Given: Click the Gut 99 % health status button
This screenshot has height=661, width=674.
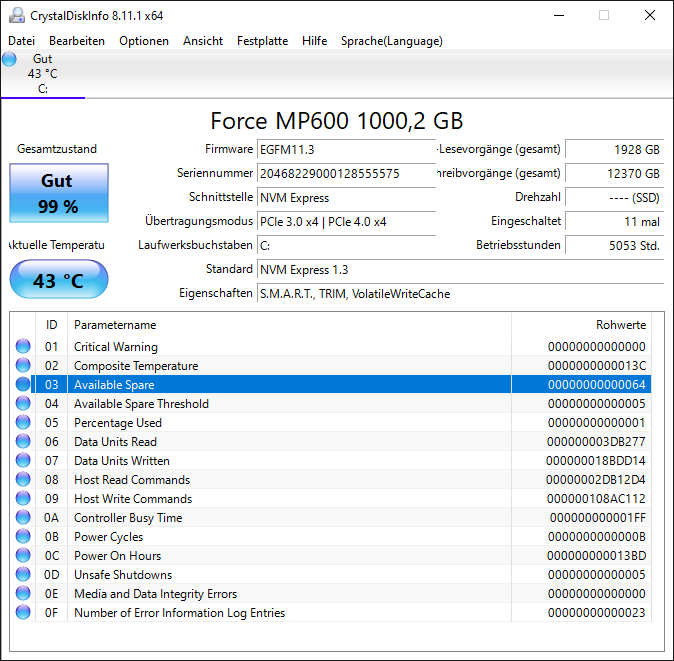Looking at the screenshot, I should (59, 193).
